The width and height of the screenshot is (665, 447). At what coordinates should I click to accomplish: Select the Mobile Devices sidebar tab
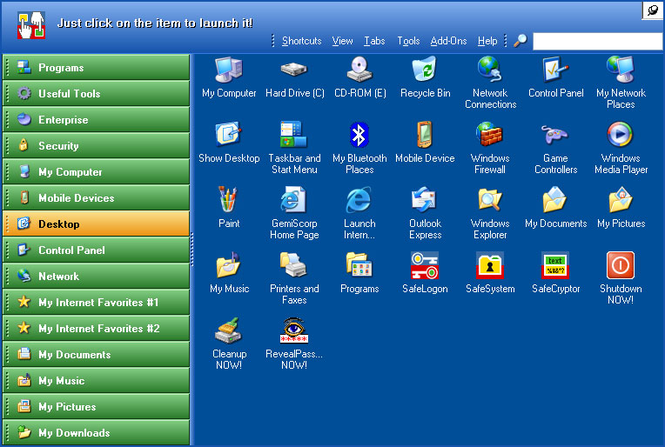tap(96, 198)
